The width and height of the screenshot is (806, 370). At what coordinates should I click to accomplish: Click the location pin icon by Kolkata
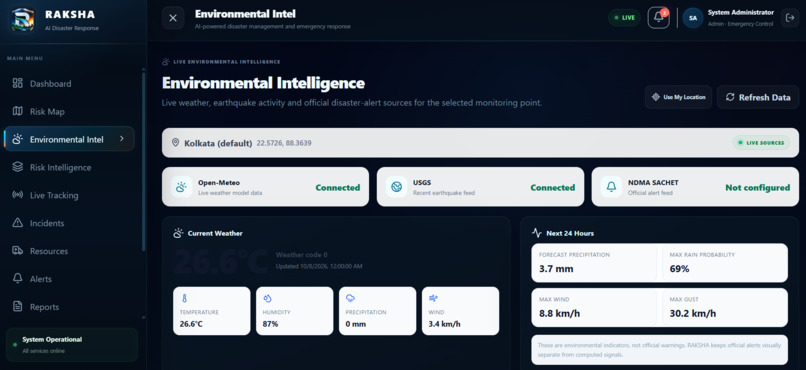pos(175,142)
